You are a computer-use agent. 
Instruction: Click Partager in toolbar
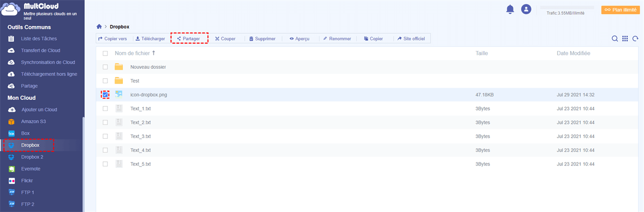coord(189,39)
